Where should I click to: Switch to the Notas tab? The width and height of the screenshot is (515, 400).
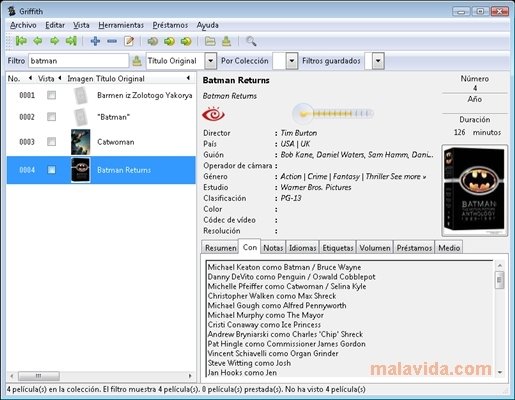273,248
